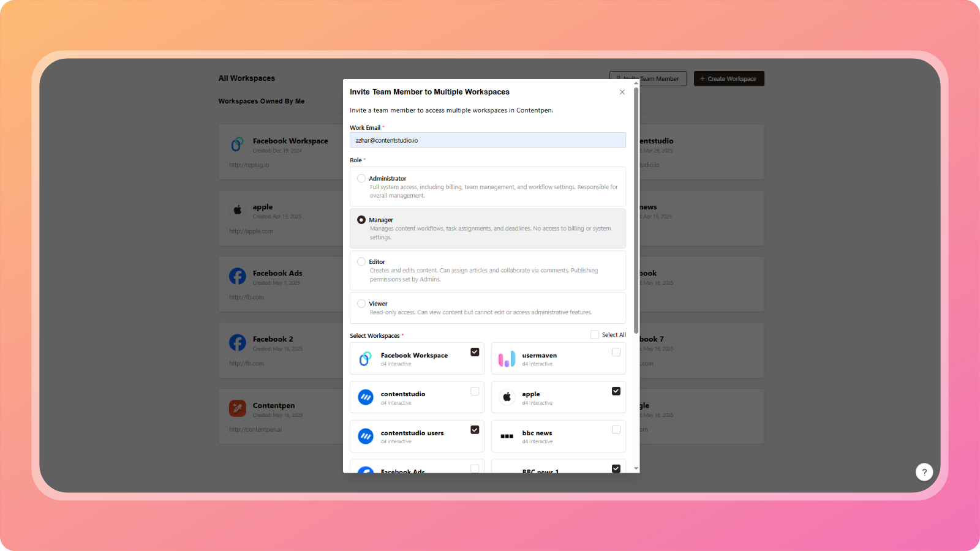Check the usermaven workspace checkbox
The width and height of the screenshot is (980, 551).
616,352
